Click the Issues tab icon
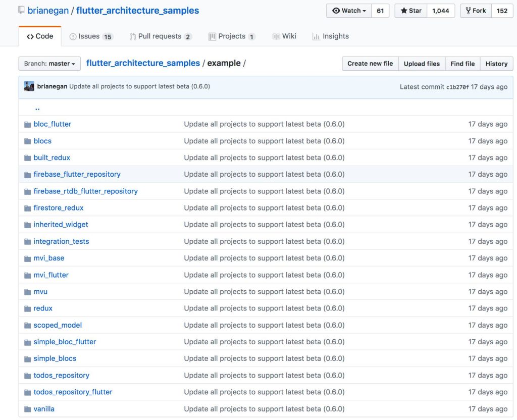Image resolution: width=517 pixels, height=420 pixels. pyautogui.click(x=73, y=36)
